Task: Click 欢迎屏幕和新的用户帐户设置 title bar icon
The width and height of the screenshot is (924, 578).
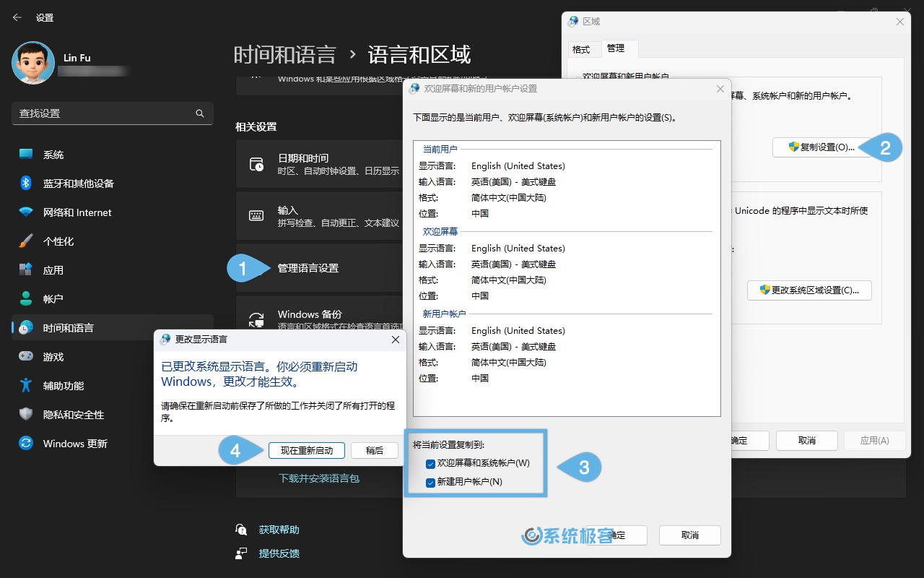Action: coord(414,89)
